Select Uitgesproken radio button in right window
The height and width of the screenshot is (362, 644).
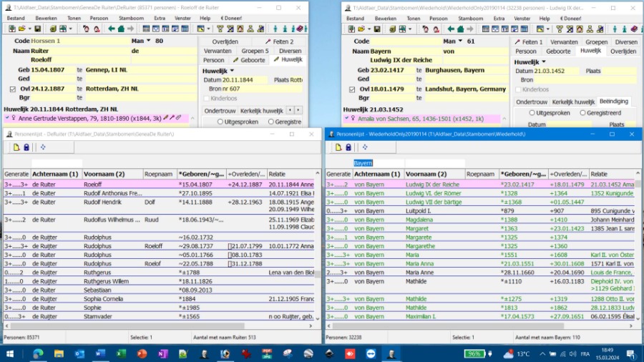(x=532, y=112)
